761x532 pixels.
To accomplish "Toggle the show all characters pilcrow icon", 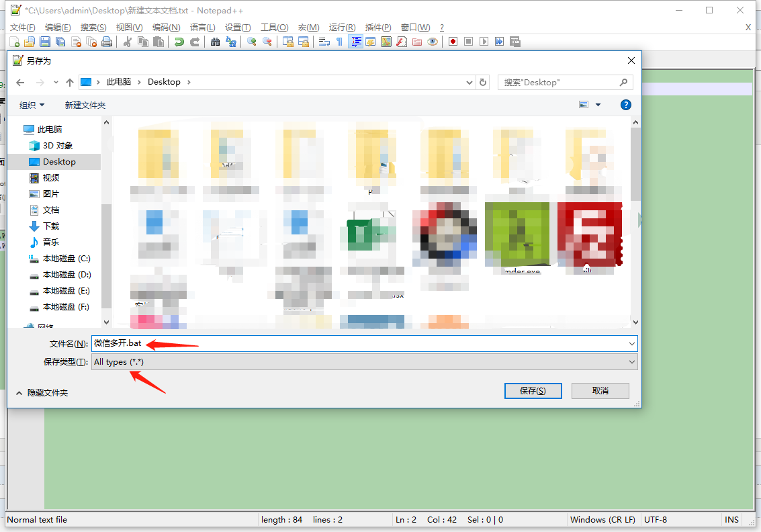I will pos(340,42).
